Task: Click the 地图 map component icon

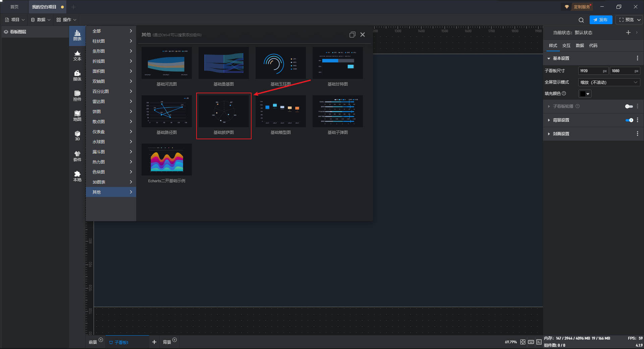Action: 77,116
